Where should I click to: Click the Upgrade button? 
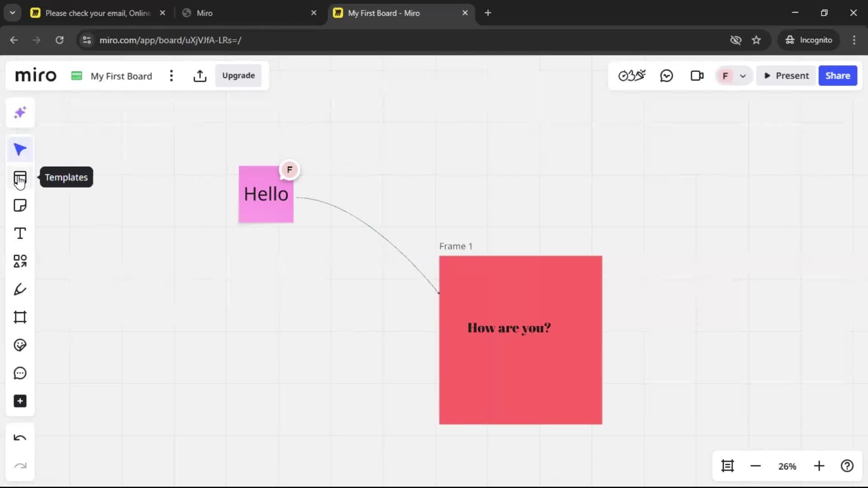238,75
